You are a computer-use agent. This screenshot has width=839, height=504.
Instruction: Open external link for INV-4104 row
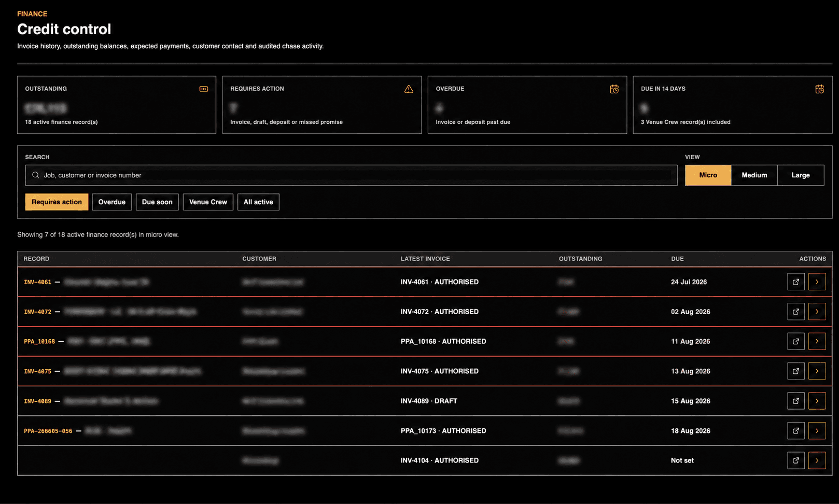coord(796,460)
